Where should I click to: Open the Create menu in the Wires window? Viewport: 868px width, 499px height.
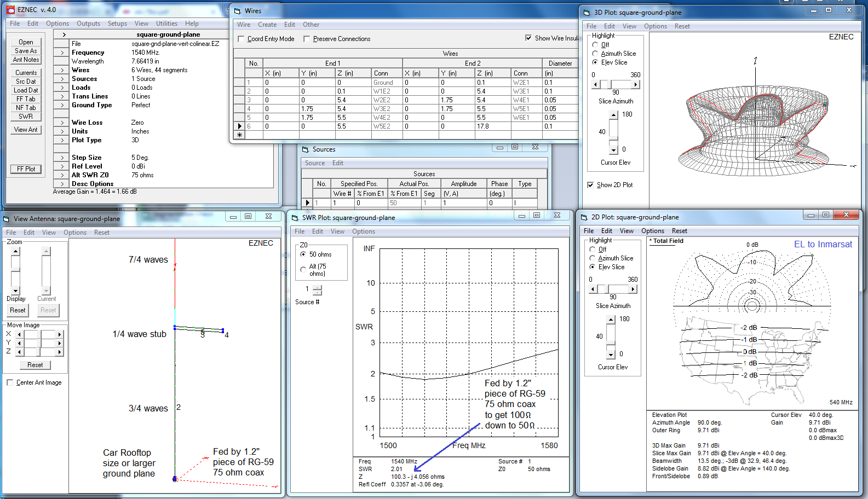point(267,25)
